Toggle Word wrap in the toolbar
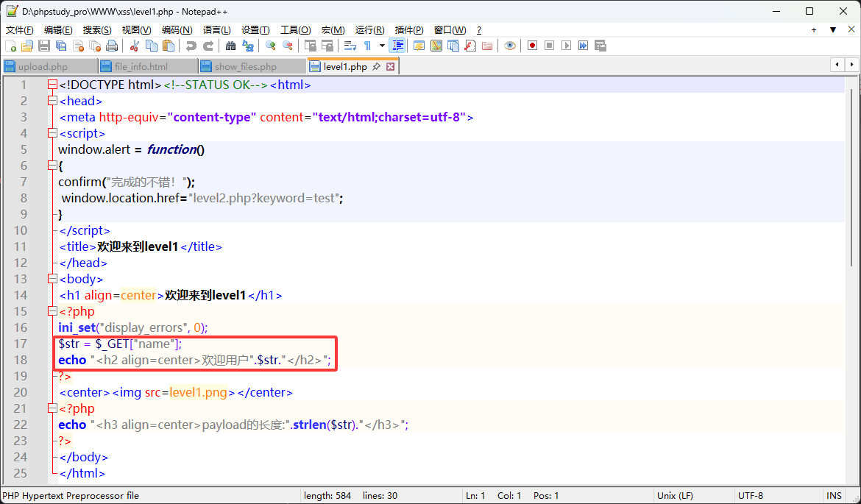Screen dimensions: 861x504 (x=350, y=46)
